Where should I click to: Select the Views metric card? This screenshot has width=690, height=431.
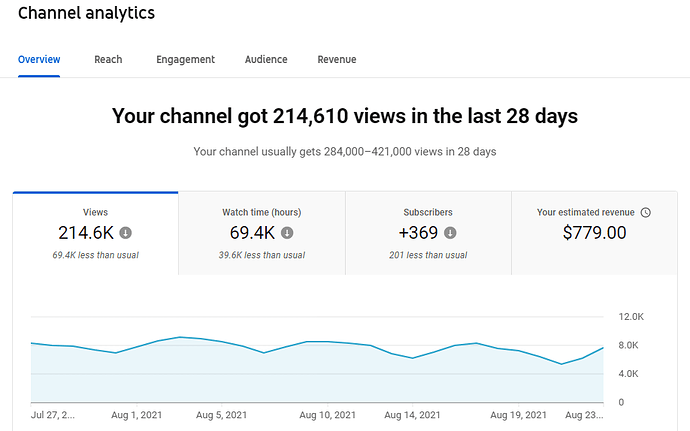coord(95,233)
